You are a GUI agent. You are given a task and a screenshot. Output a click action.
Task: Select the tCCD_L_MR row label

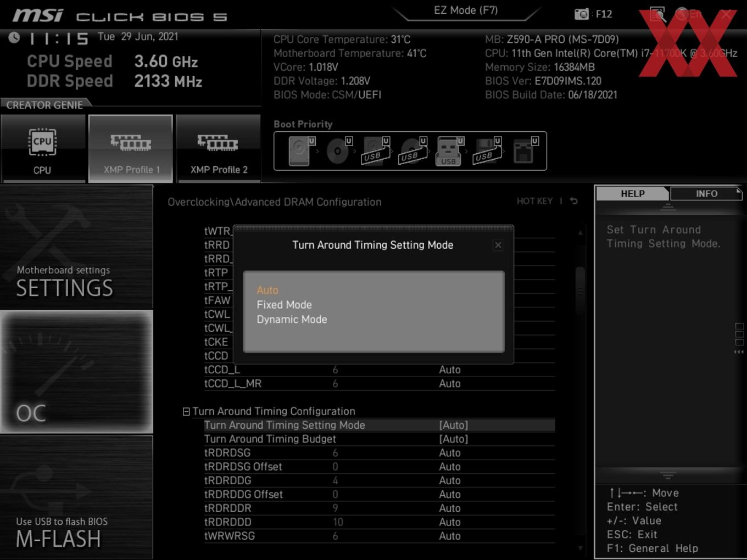coord(232,383)
